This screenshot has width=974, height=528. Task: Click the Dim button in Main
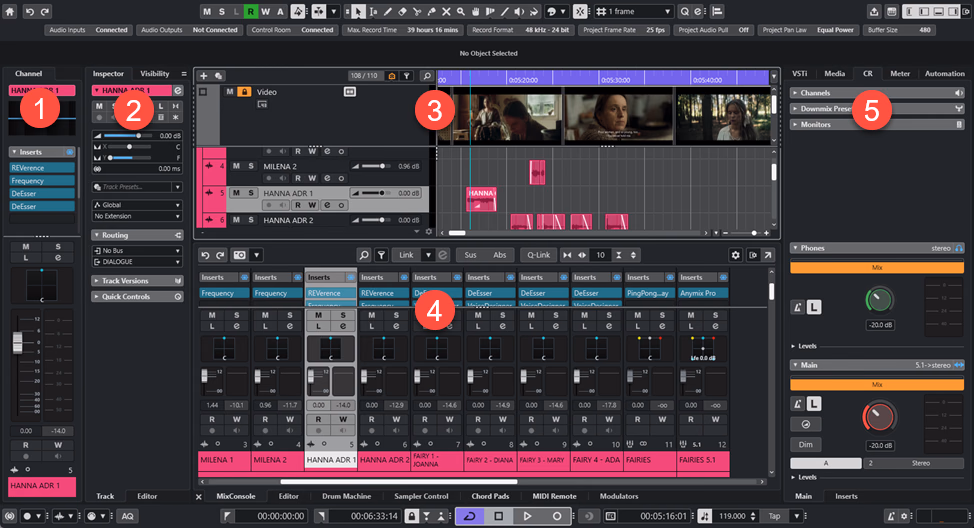pyautogui.click(x=806, y=444)
